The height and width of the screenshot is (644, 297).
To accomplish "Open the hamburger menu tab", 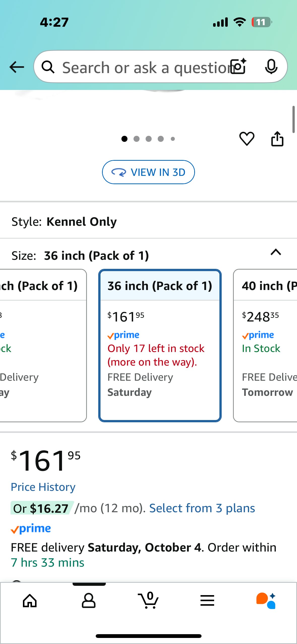I will click(207, 601).
